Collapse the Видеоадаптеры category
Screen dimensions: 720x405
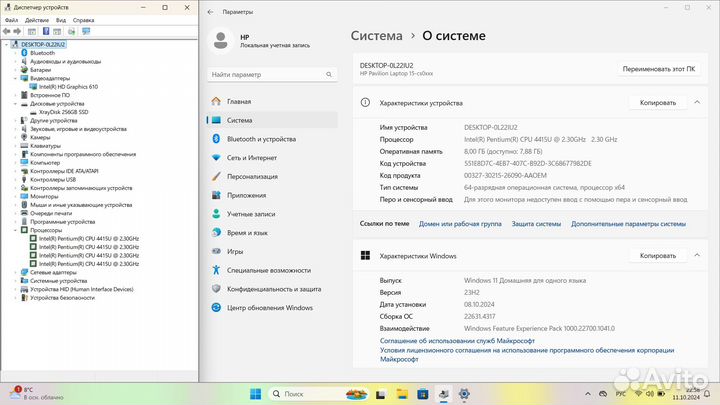15,78
